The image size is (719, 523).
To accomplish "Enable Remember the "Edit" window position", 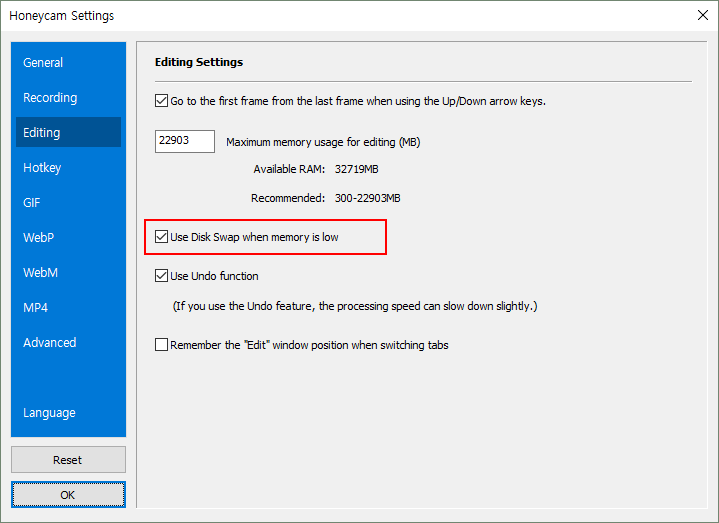I will point(162,345).
